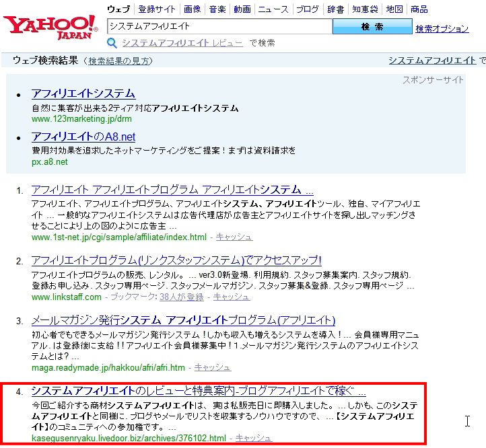This screenshot has width=486, height=448.
Task: Click the 検索 search button
Action: (372, 26)
